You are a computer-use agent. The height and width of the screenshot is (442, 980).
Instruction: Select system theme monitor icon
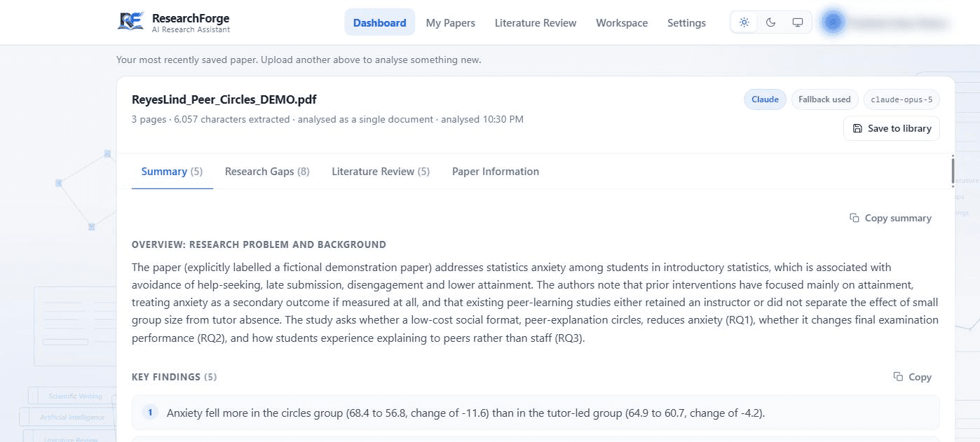[x=797, y=22]
